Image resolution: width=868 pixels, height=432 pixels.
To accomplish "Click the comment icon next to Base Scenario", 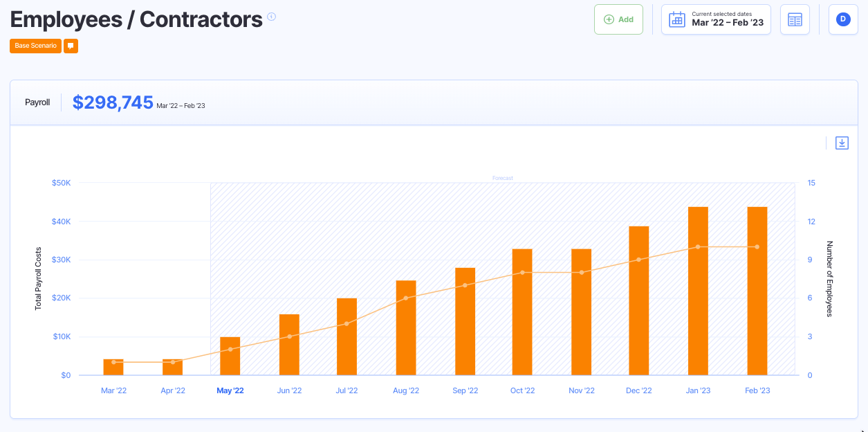I will (x=70, y=46).
